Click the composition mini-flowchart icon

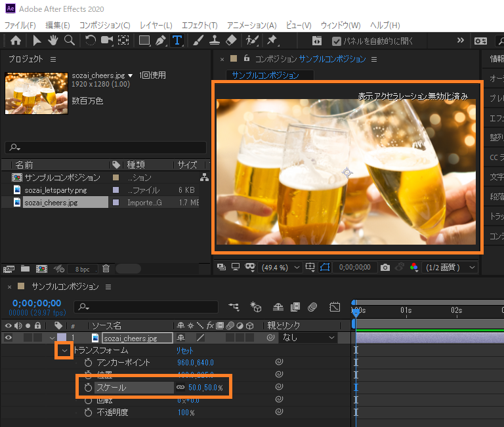pyautogui.click(x=234, y=307)
